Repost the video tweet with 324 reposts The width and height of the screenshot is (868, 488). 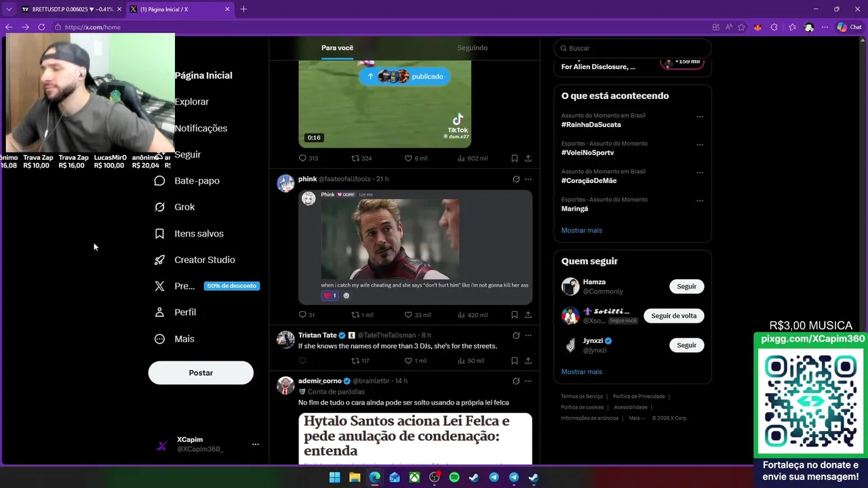(361, 158)
